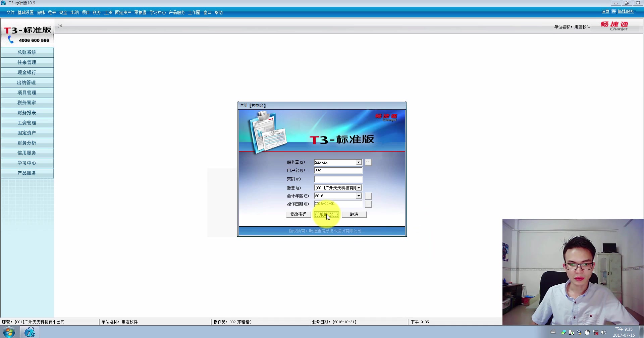
Task: Open the 基础设置 menu
Action: point(25,12)
